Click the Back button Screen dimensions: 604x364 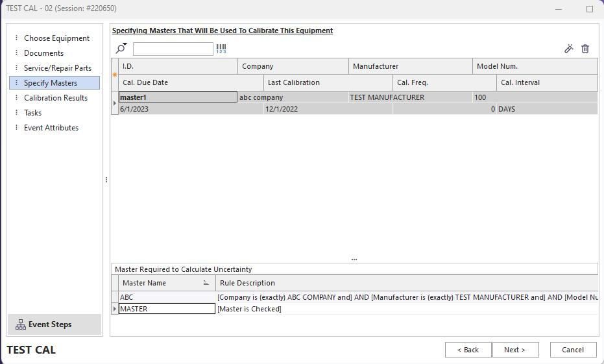[x=468, y=350]
